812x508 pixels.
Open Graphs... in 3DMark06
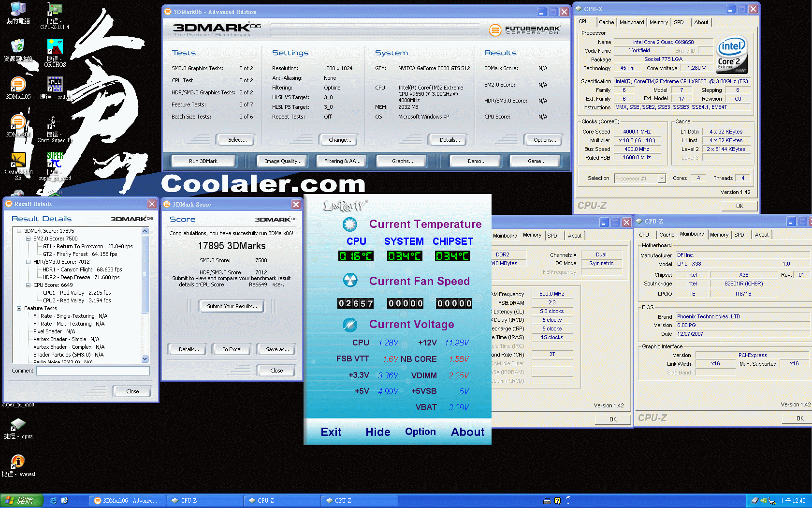tap(402, 161)
